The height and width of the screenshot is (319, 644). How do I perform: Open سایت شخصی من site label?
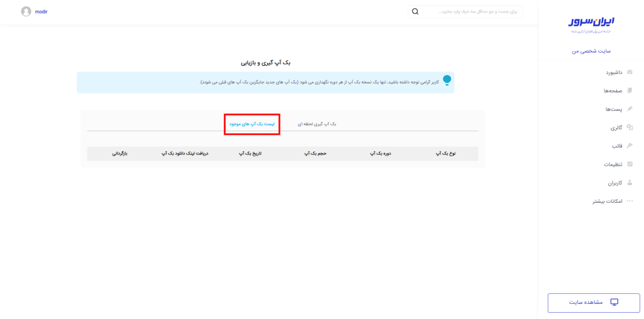pos(591,51)
